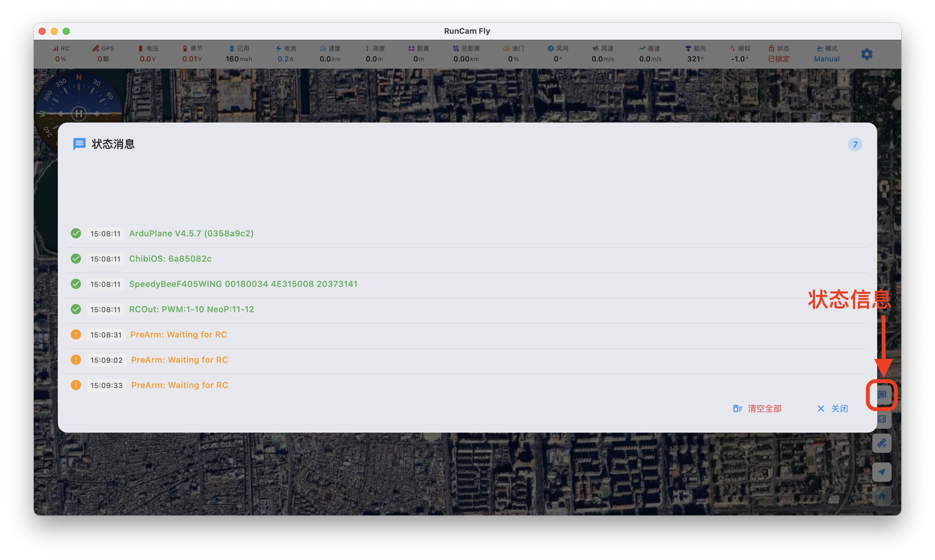
Task: Click the navigation arrow locate icon
Action: coord(882,472)
